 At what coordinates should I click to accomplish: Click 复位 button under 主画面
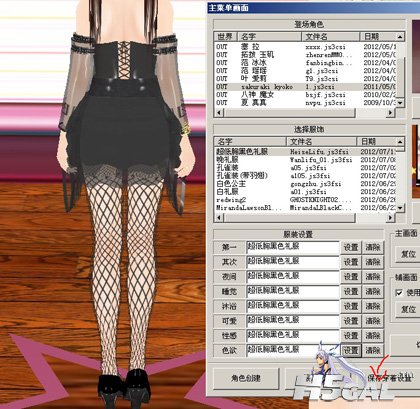[408, 254]
